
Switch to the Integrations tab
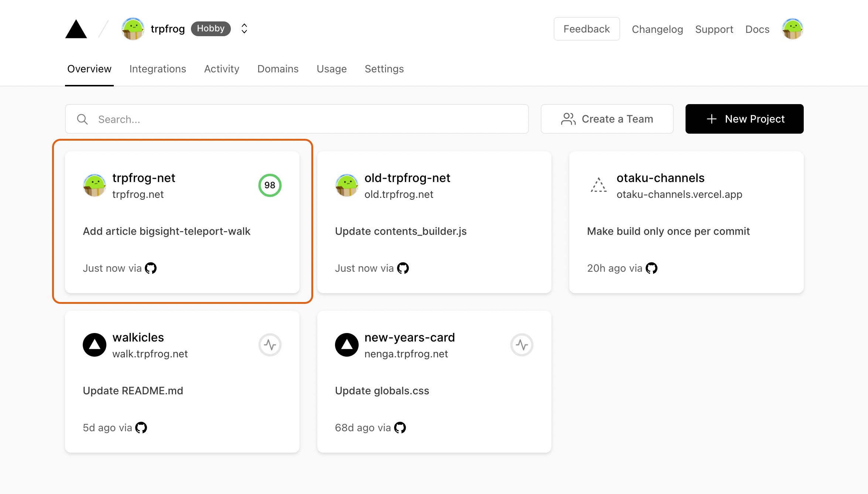pos(158,69)
